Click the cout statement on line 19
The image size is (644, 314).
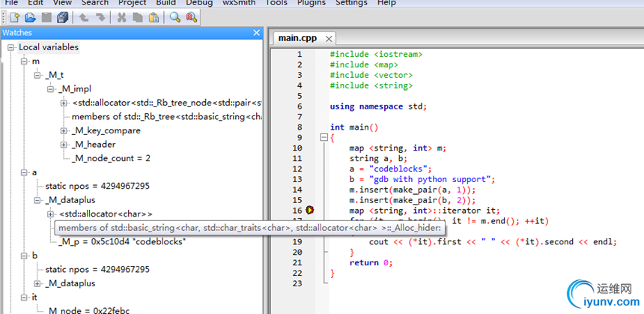click(493, 241)
